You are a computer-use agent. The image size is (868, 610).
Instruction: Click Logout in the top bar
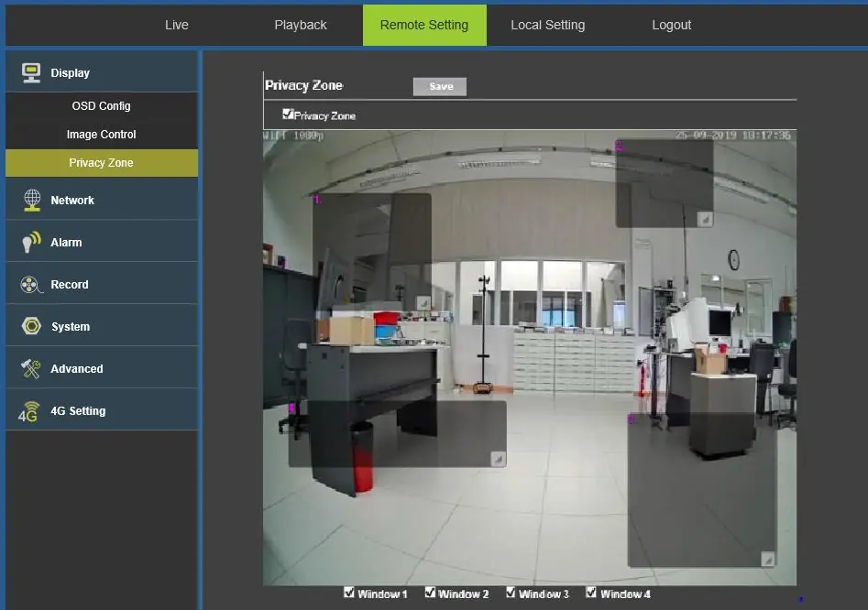[x=672, y=25]
